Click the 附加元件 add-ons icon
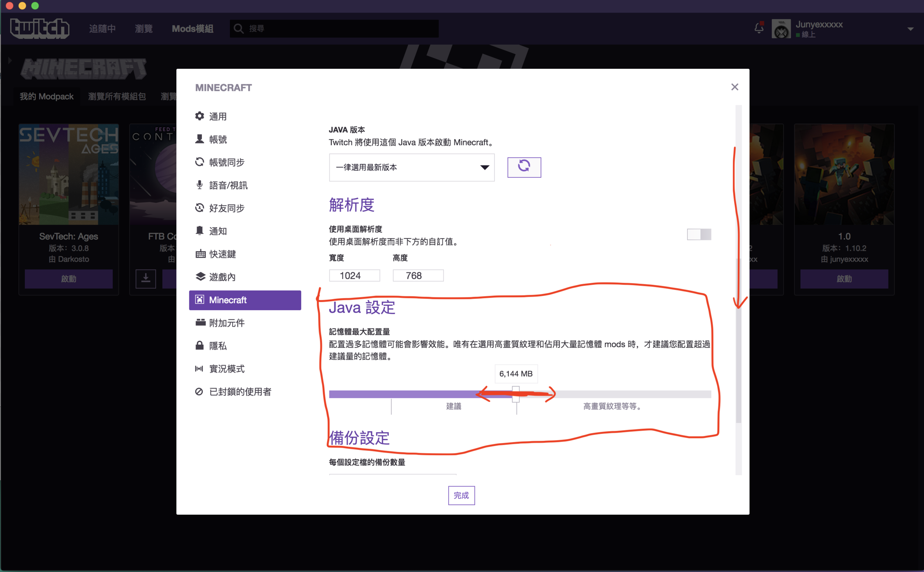The image size is (924, 572). pos(200,322)
